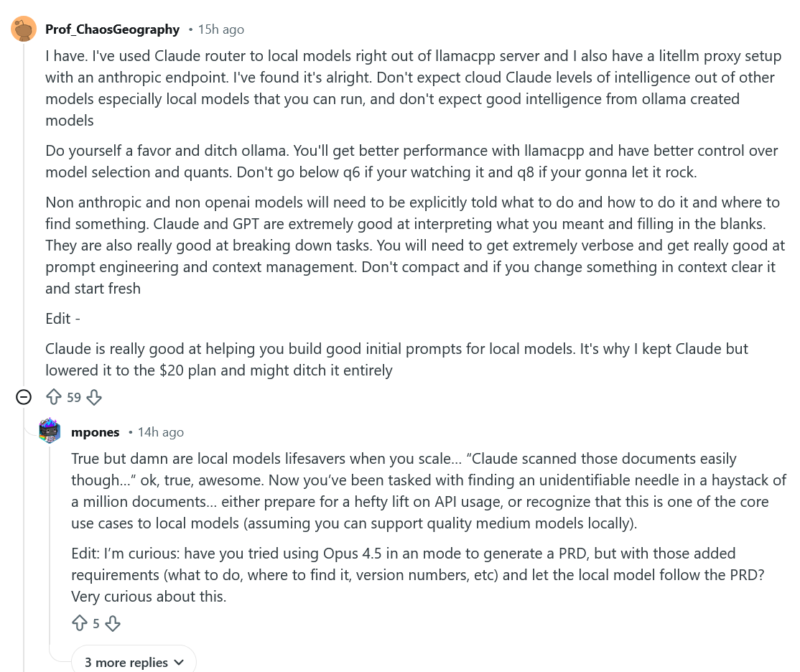The image size is (800, 672).
Task: Collapse Prof_ChaosGeography's comment using the circle toggle
Action: [x=24, y=397]
